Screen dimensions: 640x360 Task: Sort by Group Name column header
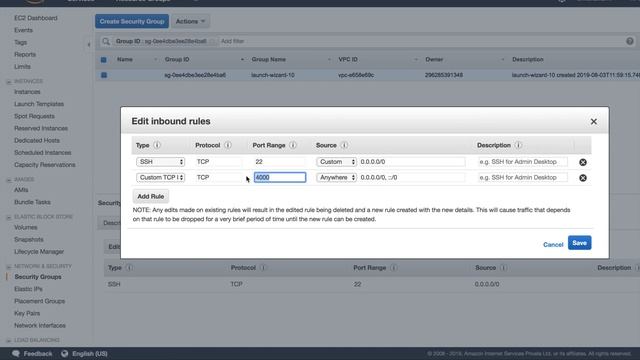[x=269, y=60]
